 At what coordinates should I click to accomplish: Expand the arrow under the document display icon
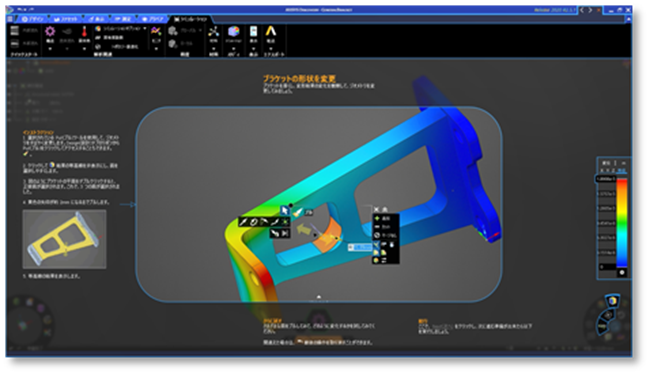[x=253, y=48]
